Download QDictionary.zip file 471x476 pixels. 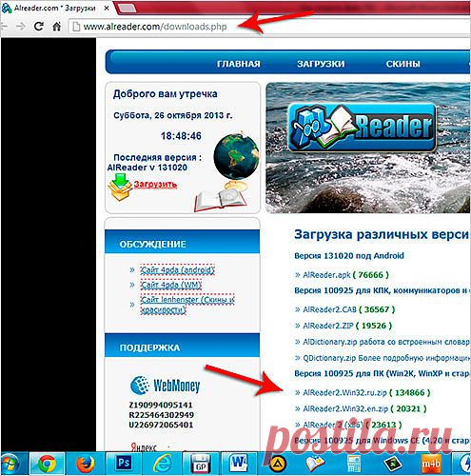point(329,358)
